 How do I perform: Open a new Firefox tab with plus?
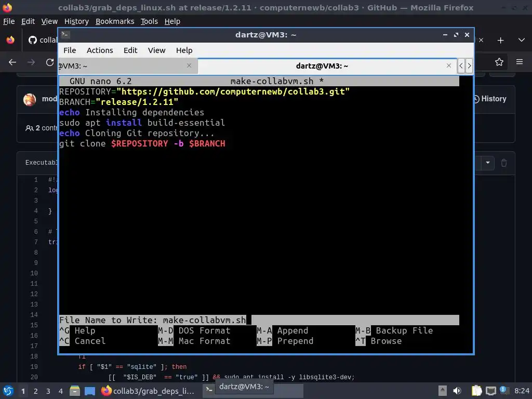point(500,41)
